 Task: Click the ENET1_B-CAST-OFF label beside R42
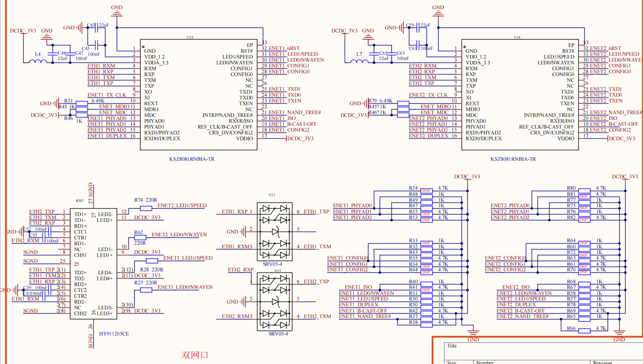point(363,311)
